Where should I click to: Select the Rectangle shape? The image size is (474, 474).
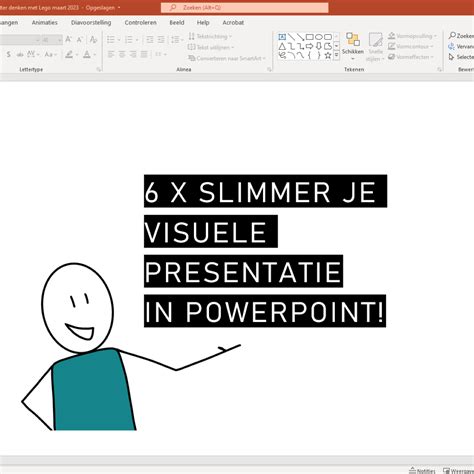click(x=310, y=37)
